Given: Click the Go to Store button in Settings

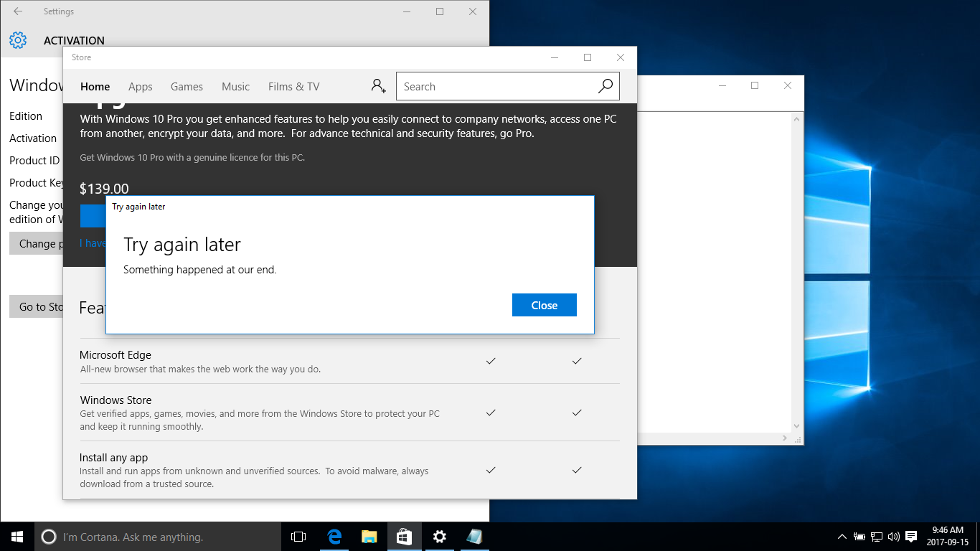Looking at the screenshot, I should 37,306.
